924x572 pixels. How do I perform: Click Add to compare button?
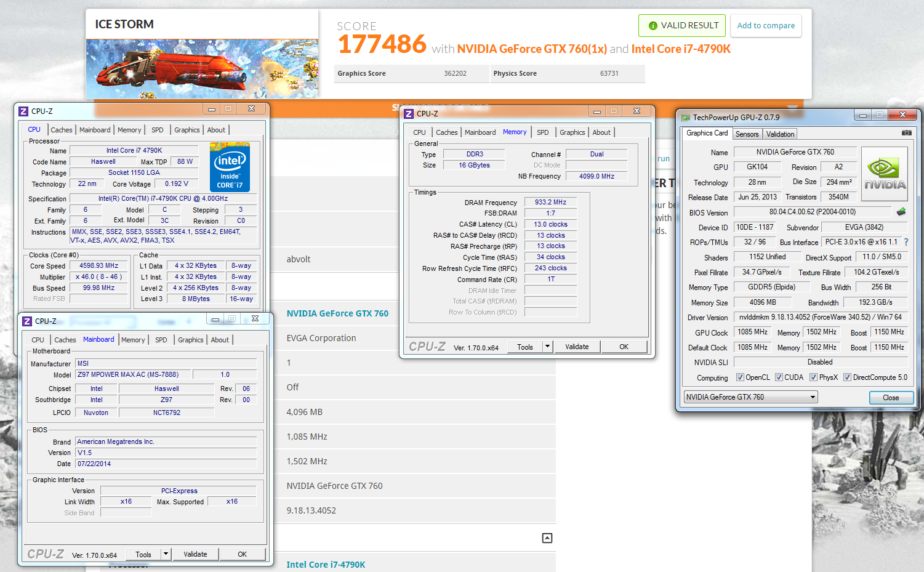[766, 26]
